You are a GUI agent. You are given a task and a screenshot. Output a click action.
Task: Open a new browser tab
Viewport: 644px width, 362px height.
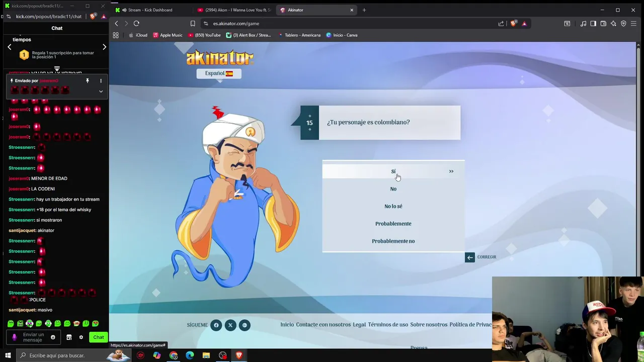coord(364,10)
